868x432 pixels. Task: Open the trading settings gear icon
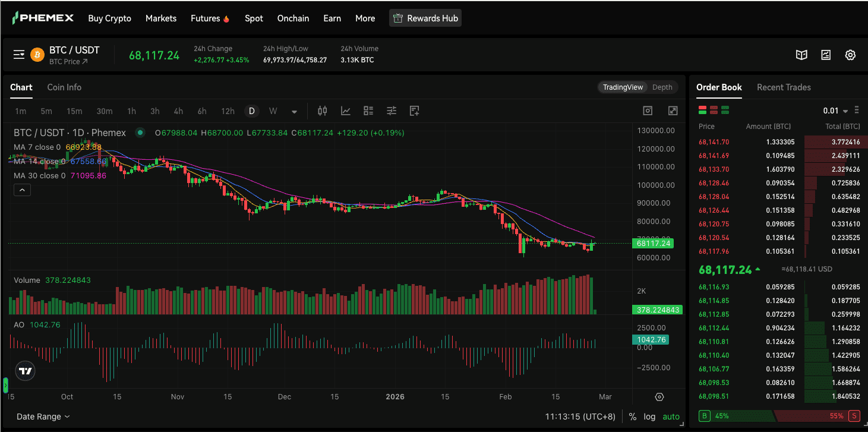tap(850, 55)
